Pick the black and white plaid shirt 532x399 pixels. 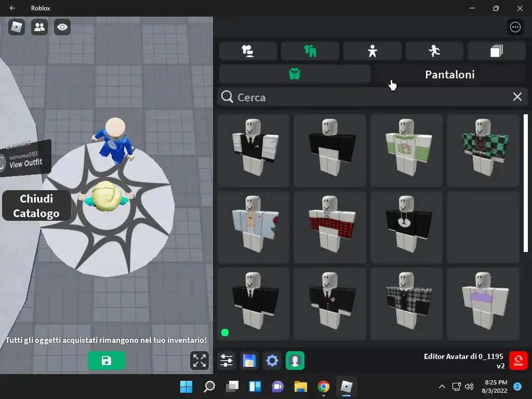(x=406, y=303)
